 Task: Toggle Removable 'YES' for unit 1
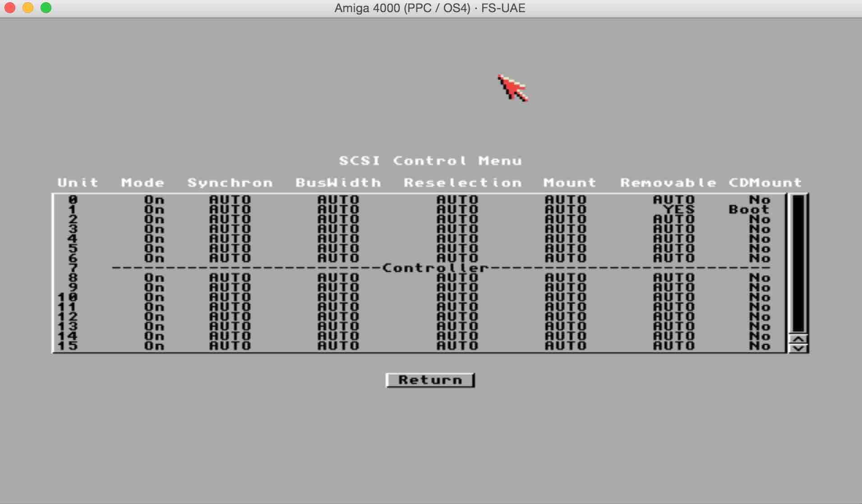coord(679,210)
